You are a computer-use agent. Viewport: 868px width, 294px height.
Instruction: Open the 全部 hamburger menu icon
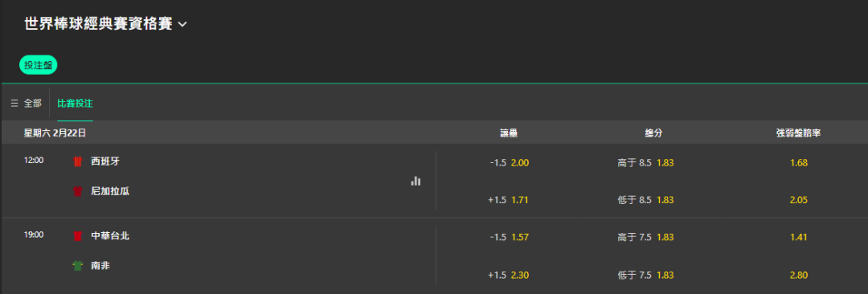tap(14, 104)
